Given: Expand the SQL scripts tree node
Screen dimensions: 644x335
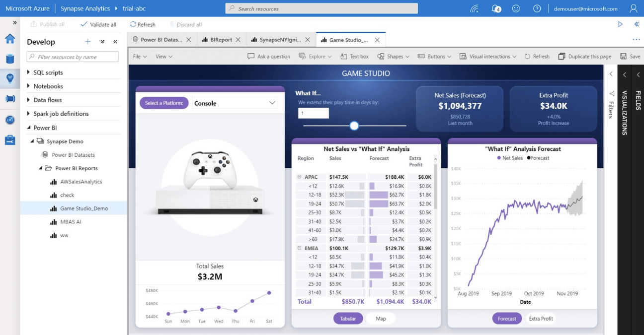Looking at the screenshot, I should (x=28, y=72).
